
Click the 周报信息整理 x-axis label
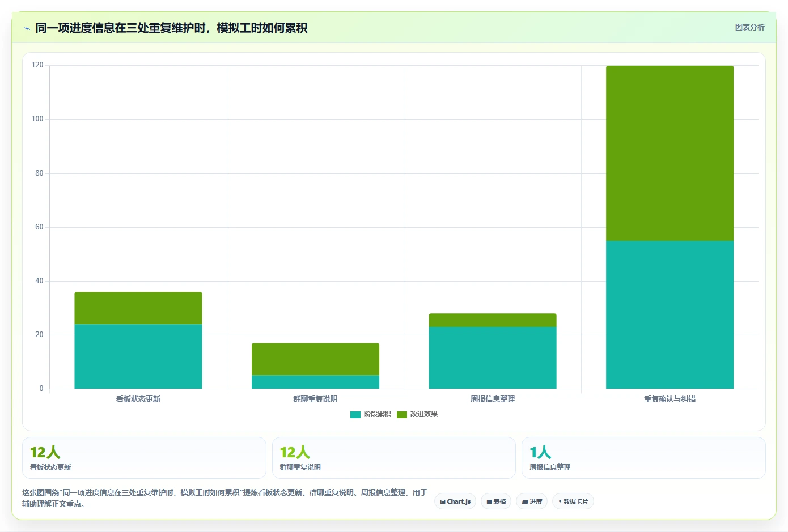[x=493, y=399]
